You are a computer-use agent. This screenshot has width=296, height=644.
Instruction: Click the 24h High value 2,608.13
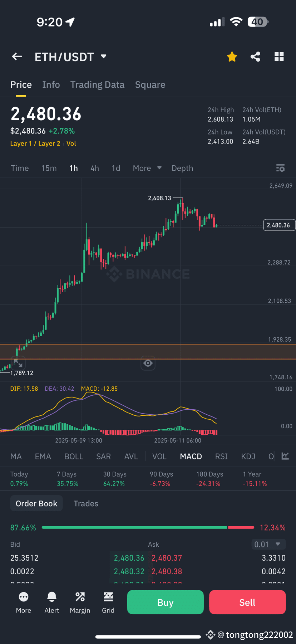click(221, 119)
